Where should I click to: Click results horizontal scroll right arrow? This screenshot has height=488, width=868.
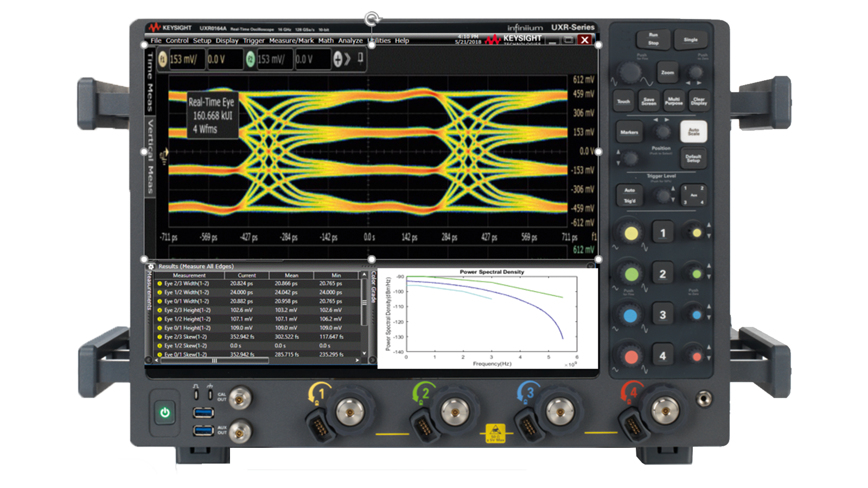coord(357,360)
